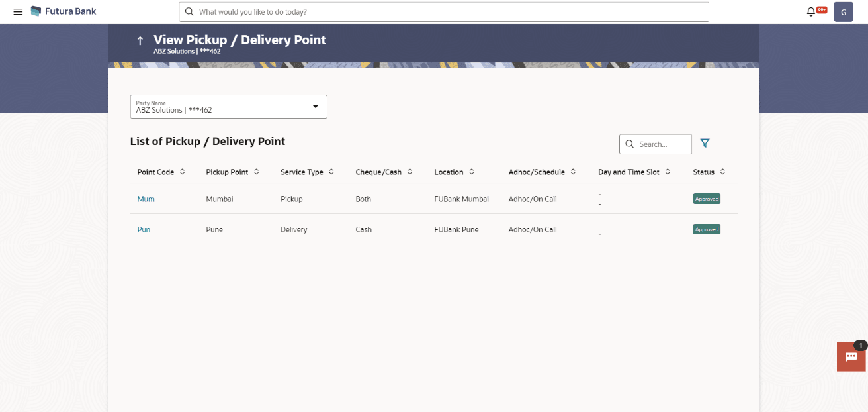Click the 'FUBank Mumbai' location cell
Image resolution: width=868 pixels, height=412 pixels.
[462, 199]
